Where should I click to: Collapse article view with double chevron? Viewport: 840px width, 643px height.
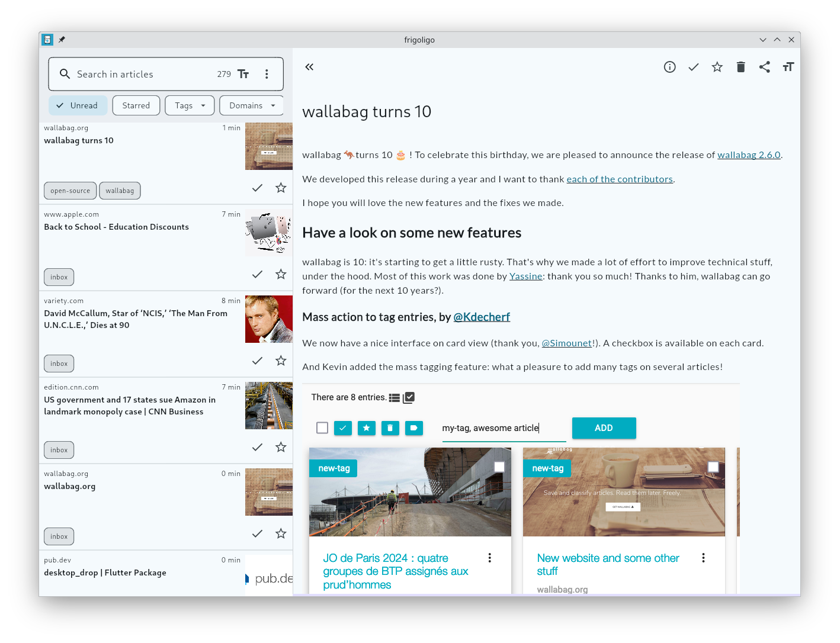click(309, 67)
